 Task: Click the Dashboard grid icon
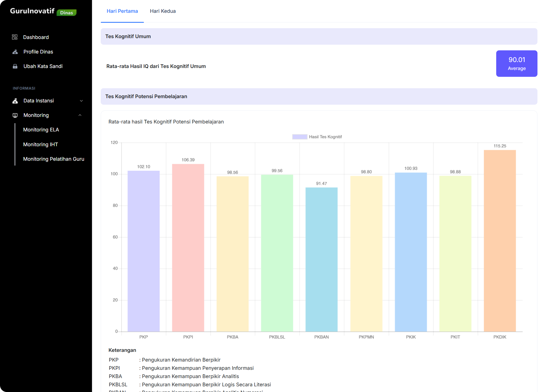click(15, 37)
